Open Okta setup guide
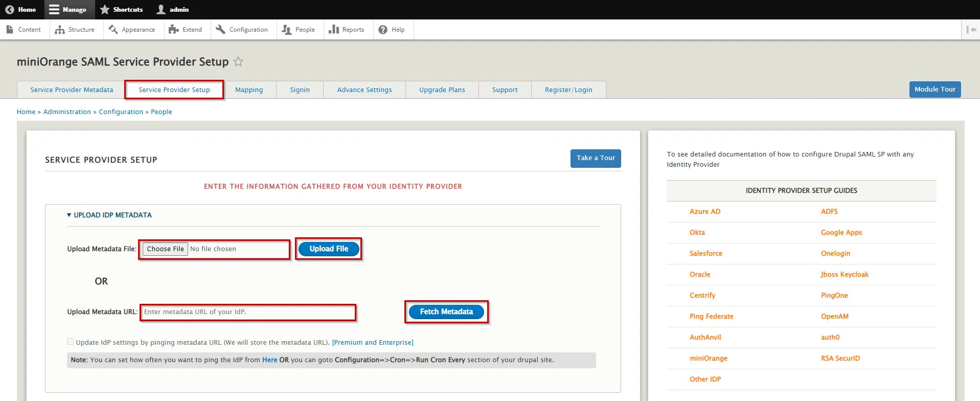 coord(697,232)
